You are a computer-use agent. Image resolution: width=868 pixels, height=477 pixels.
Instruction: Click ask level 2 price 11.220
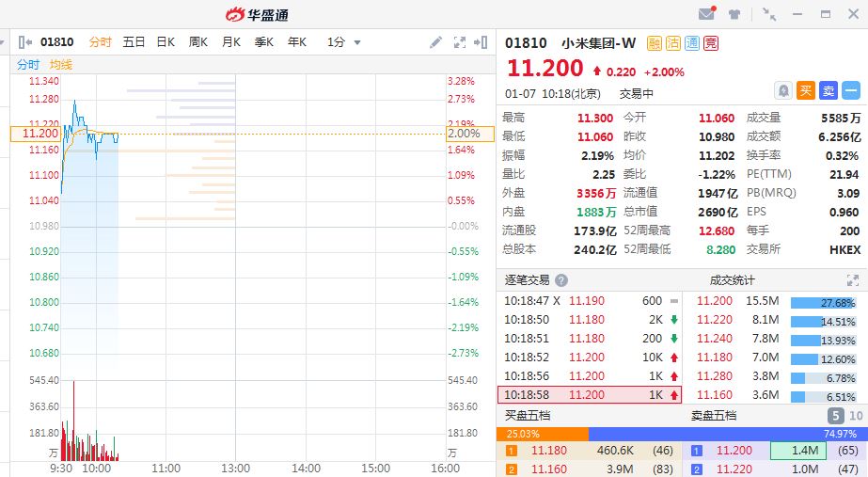(x=734, y=469)
